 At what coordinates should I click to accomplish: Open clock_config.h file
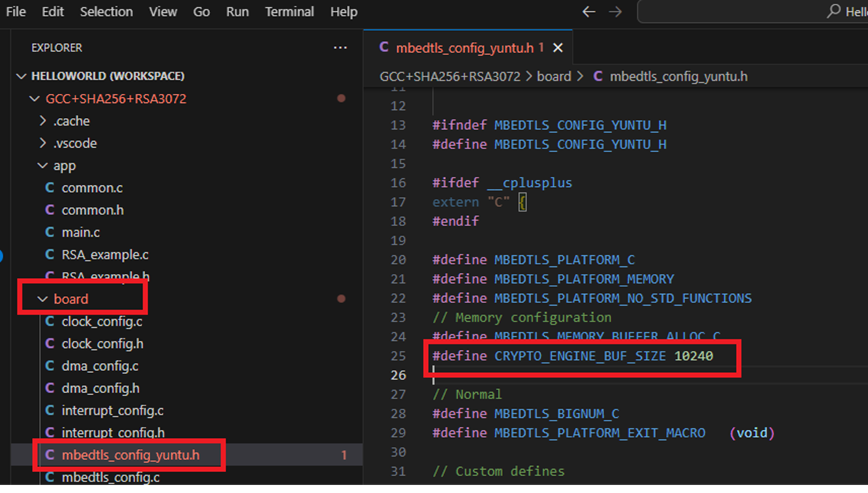tap(102, 343)
